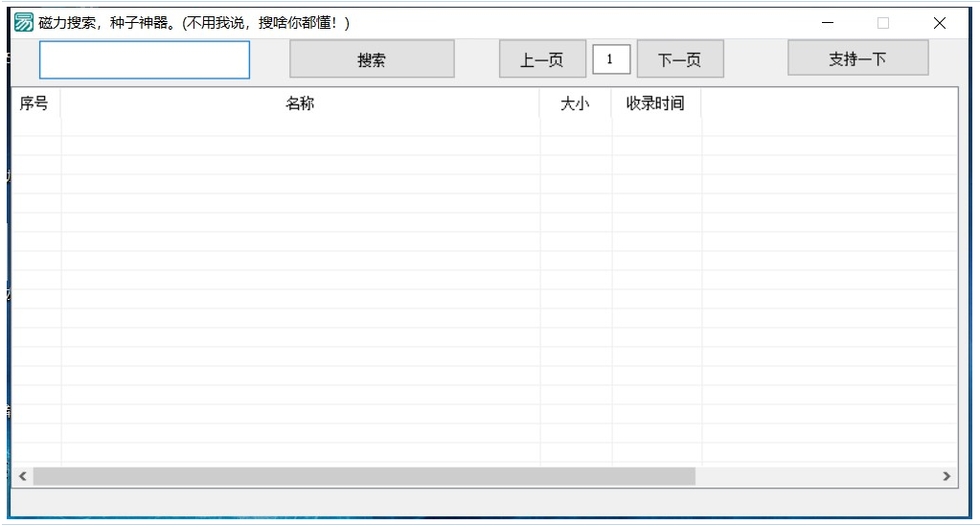Viewport: 980px width, 525px height.
Task: Go to next page with 下一页
Action: pyautogui.click(x=680, y=59)
